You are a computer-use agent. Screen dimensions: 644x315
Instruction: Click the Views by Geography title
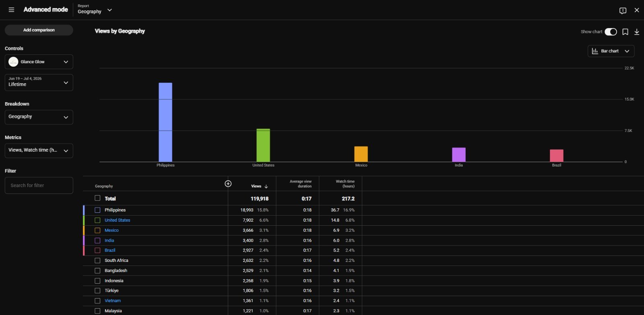[120, 31]
